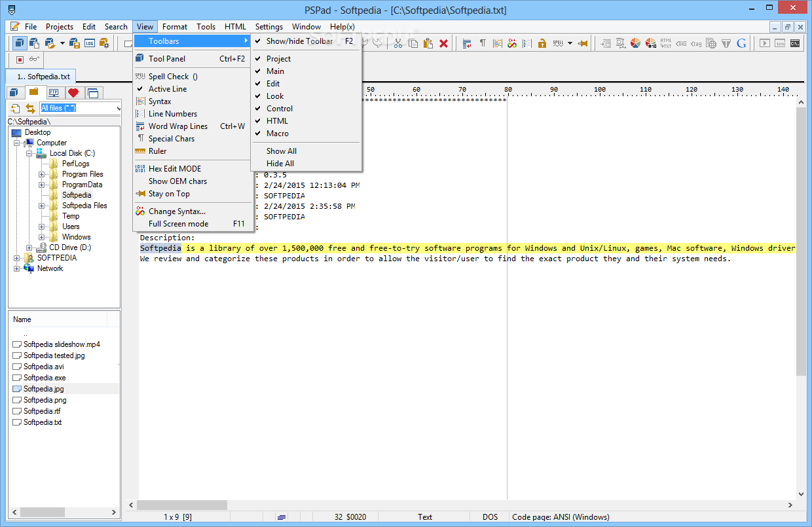Image resolution: width=812 pixels, height=527 pixels.
Task: Click the Paste clipboard icon
Action: (x=428, y=43)
